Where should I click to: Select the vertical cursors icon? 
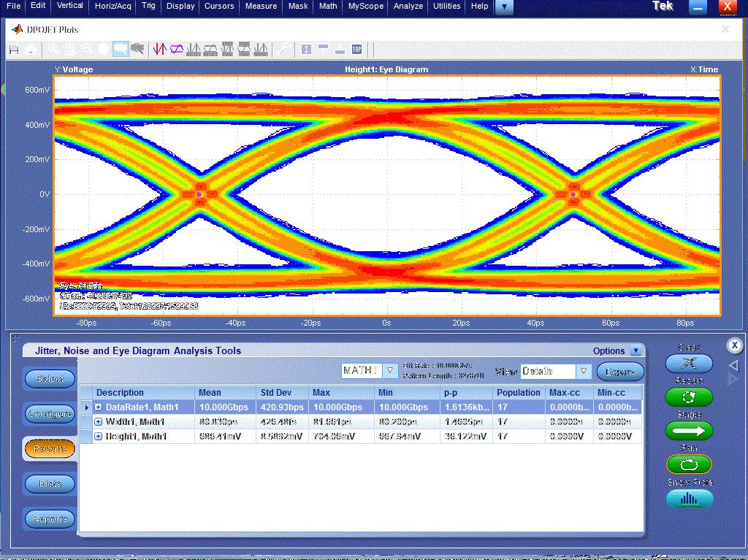159,49
